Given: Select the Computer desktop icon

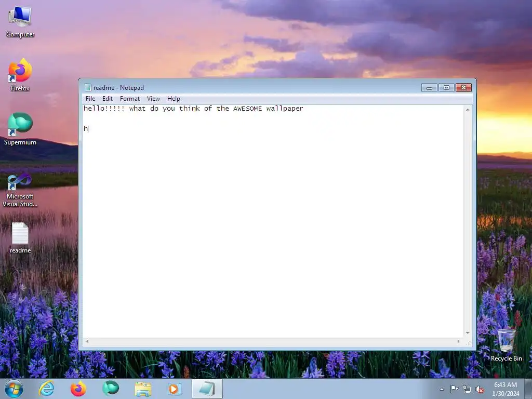Looking at the screenshot, I should click(x=20, y=21).
